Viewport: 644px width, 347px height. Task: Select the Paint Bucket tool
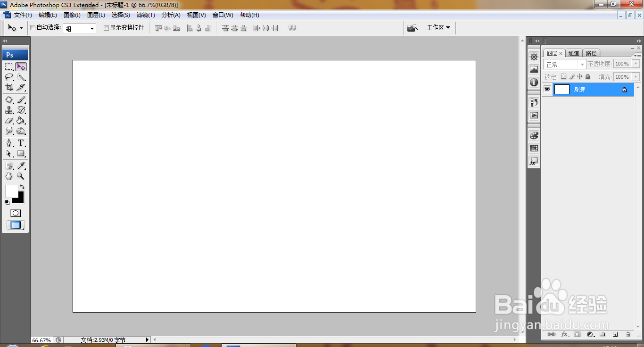21,121
